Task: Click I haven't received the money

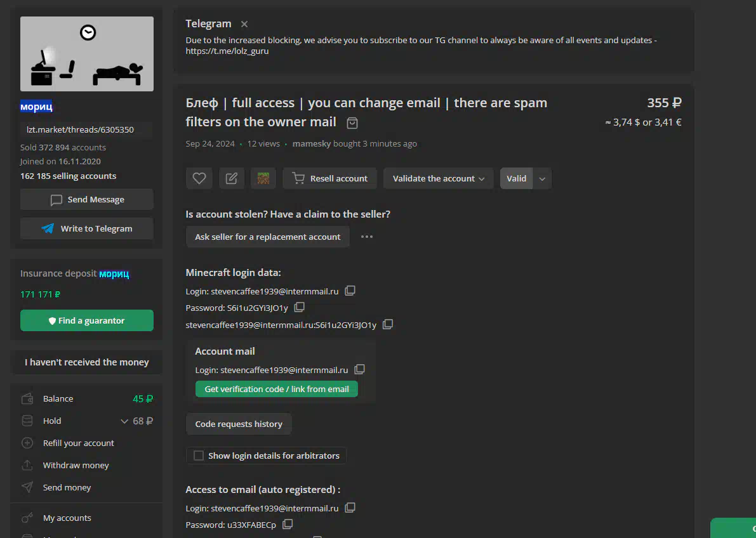Action: (x=87, y=362)
